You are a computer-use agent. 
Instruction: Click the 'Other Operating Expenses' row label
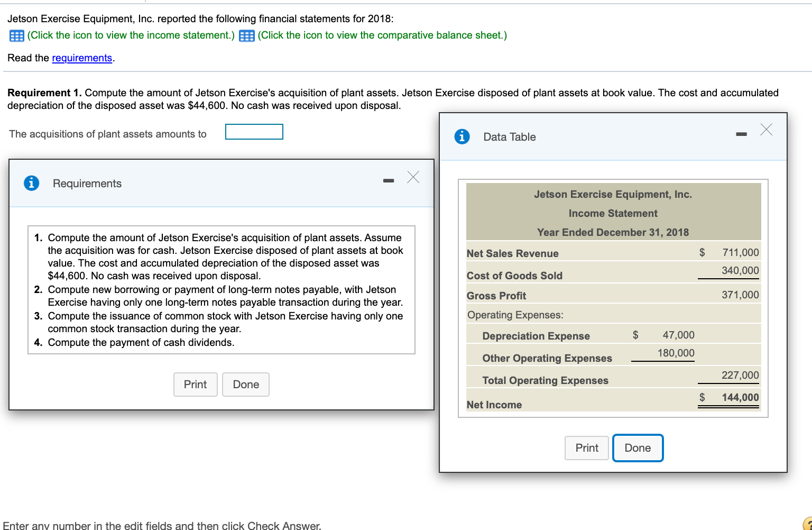click(x=547, y=359)
